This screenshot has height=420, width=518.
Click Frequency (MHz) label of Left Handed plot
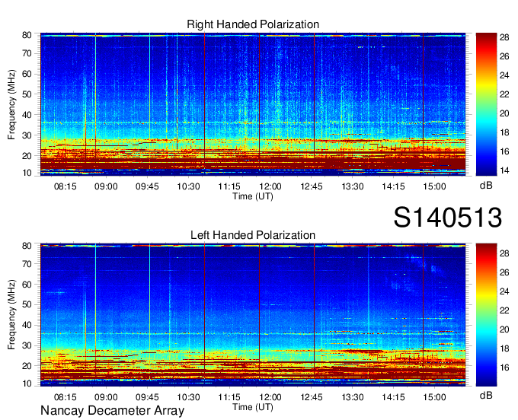click(x=11, y=315)
